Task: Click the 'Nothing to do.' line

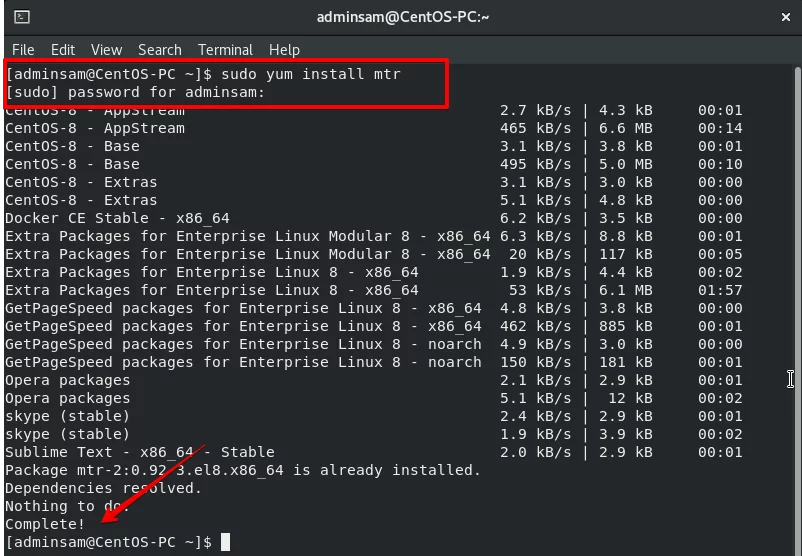Action: point(67,506)
